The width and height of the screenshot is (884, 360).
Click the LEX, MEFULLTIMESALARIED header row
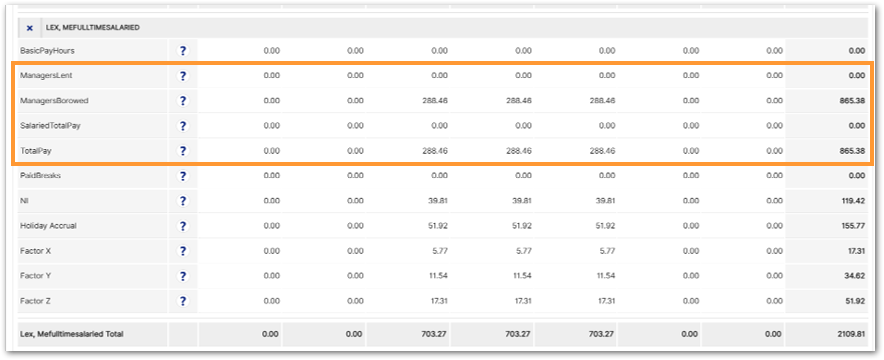click(x=442, y=28)
